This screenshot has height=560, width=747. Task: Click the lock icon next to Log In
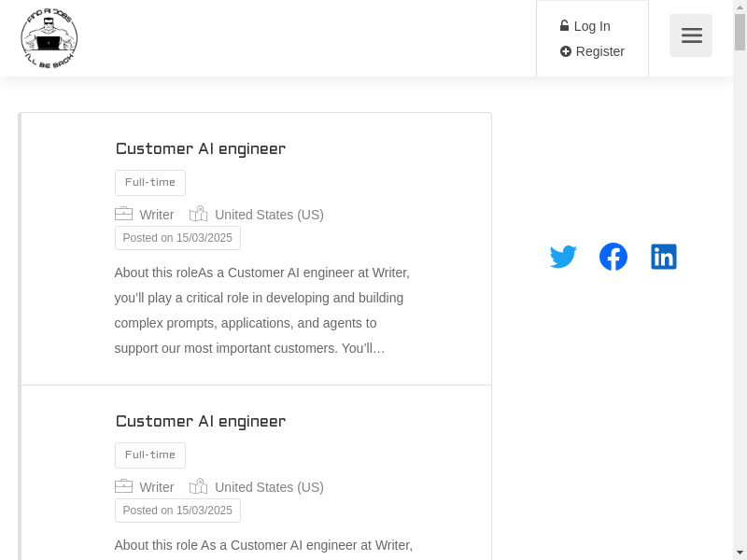[x=565, y=26]
